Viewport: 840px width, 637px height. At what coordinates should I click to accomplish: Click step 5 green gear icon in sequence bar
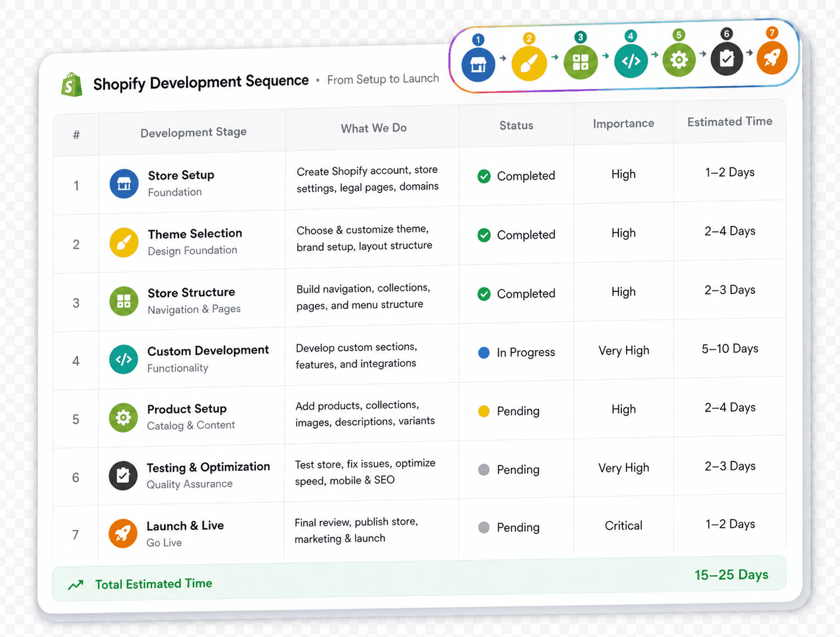pos(679,60)
